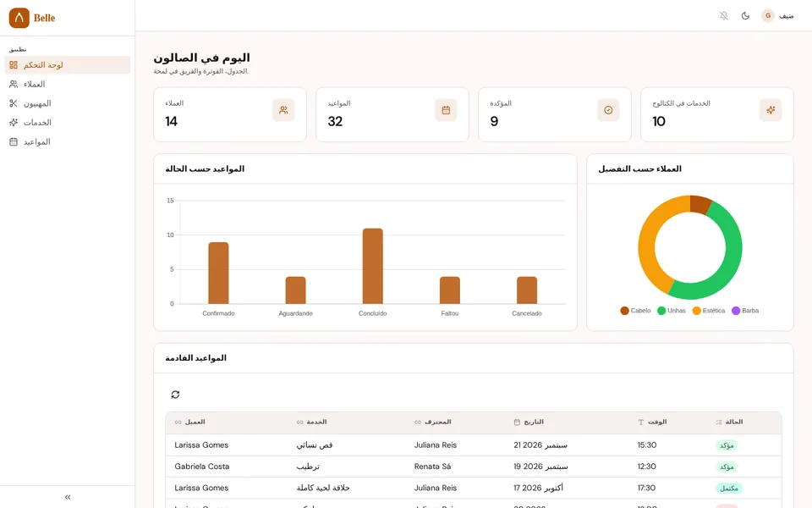The height and width of the screenshot is (508, 812).
Task: Click Juliana Reis in the 17:30 row
Action: click(x=436, y=488)
